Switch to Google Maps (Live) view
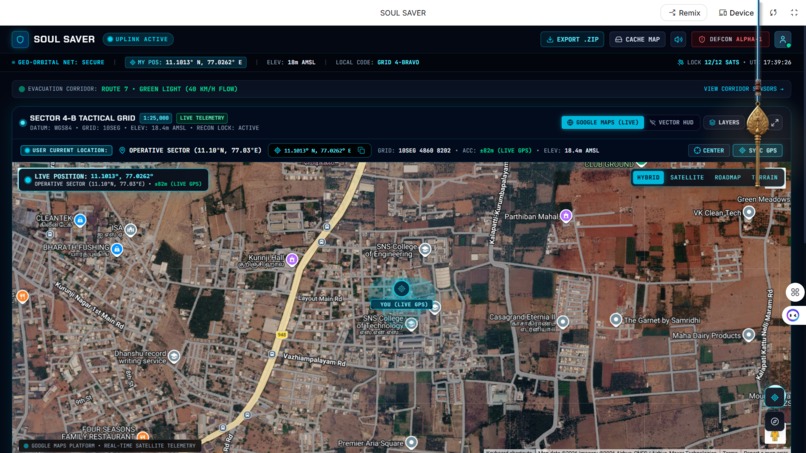 (x=602, y=122)
